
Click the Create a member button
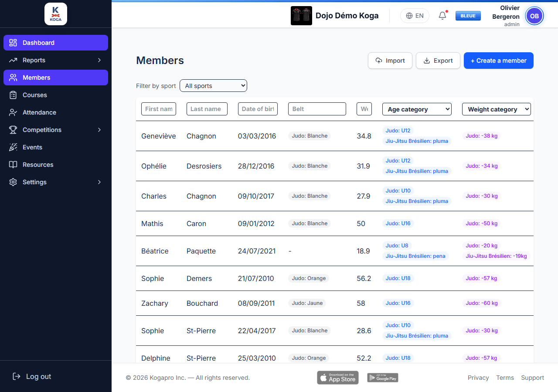(x=499, y=61)
